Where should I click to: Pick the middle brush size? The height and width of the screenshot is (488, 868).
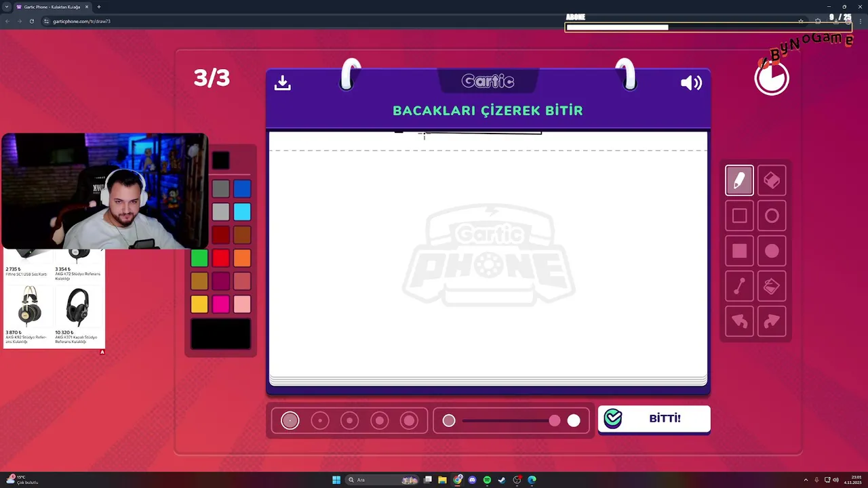(x=349, y=421)
